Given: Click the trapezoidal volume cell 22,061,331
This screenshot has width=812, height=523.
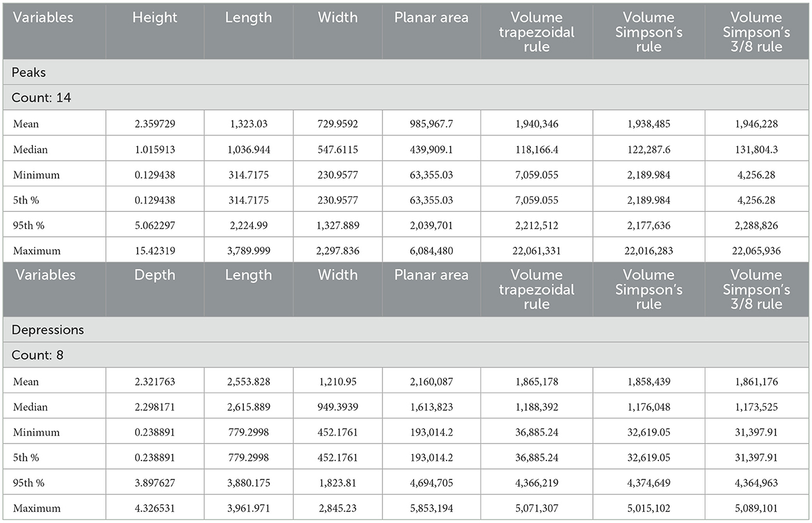Looking at the screenshot, I should [x=536, y=251].
